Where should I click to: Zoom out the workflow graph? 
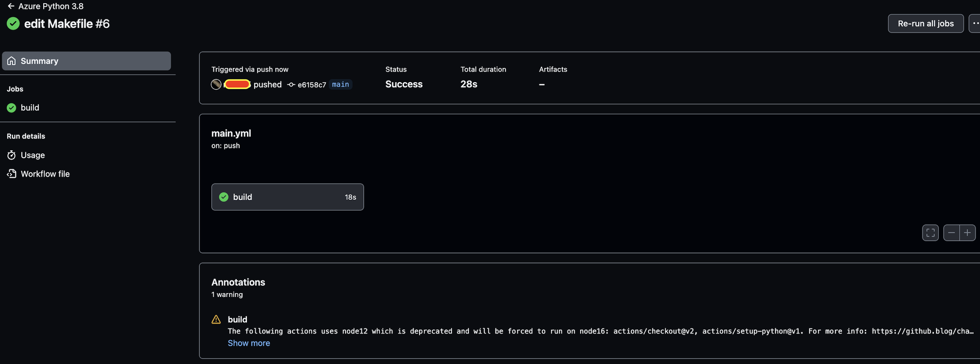(952, 233)
